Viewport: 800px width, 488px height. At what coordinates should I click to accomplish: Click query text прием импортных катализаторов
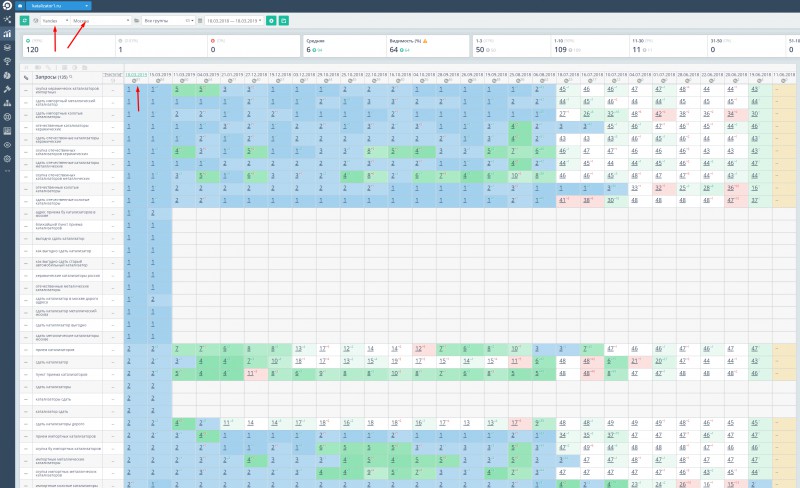pos(65,436)
